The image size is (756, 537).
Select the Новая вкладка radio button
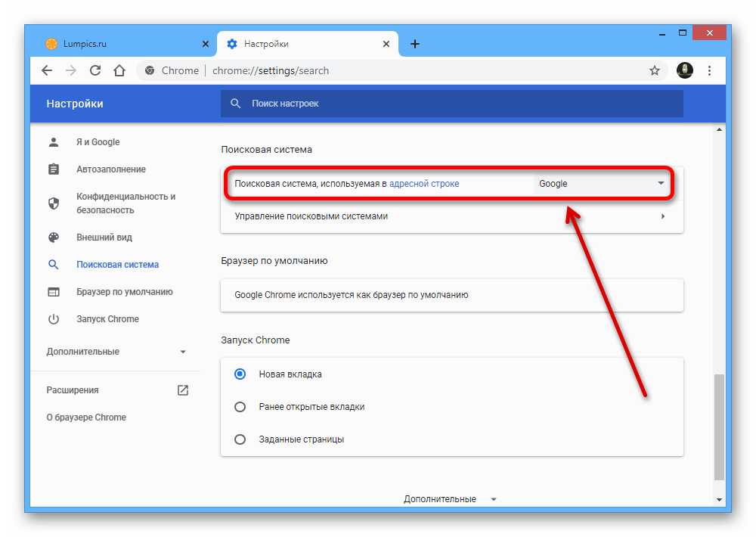point(240,374)
